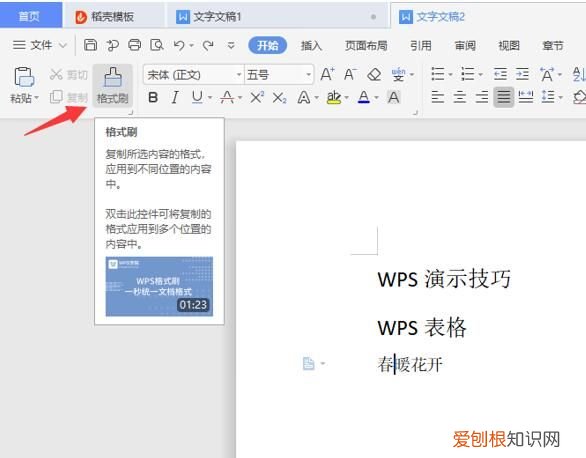Set paragraph to align right
Viewport: 586px width, 458px height.
click(x=482, y=97)
